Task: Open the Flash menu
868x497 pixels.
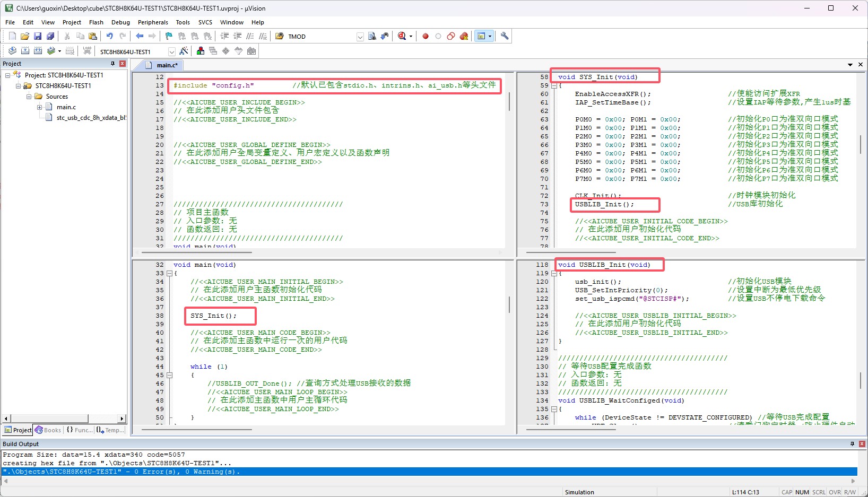Action: click(96, 22)
